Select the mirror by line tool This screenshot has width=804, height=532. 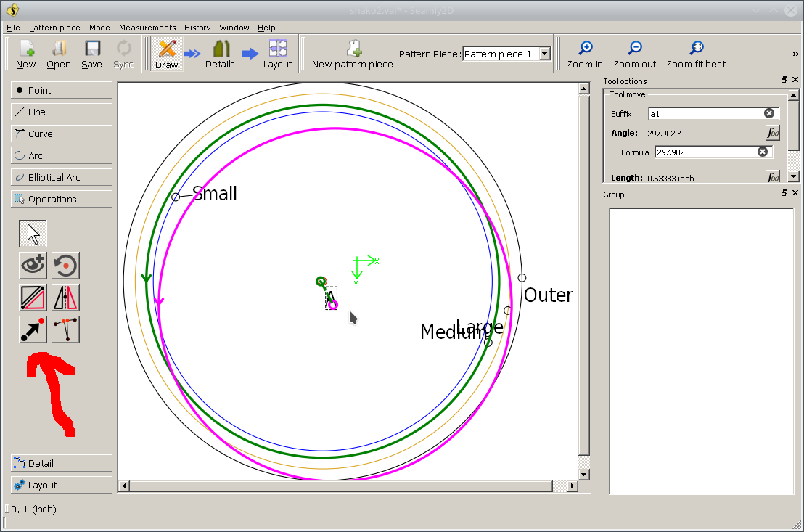click(33, 298)
